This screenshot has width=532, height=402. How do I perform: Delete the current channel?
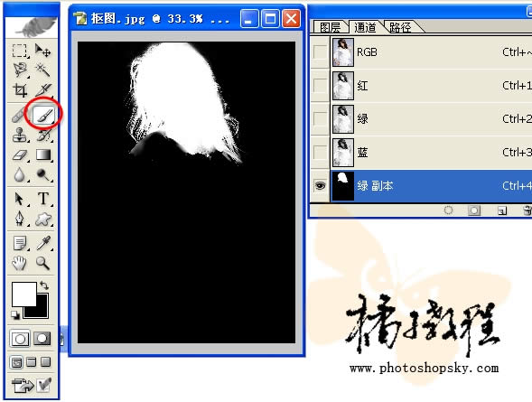click(527, 210)
